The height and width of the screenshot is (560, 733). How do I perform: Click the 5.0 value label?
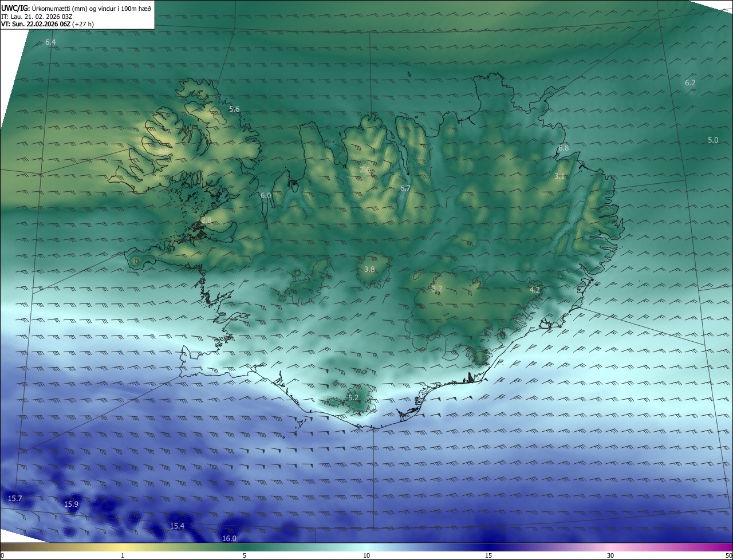[713, 140]
